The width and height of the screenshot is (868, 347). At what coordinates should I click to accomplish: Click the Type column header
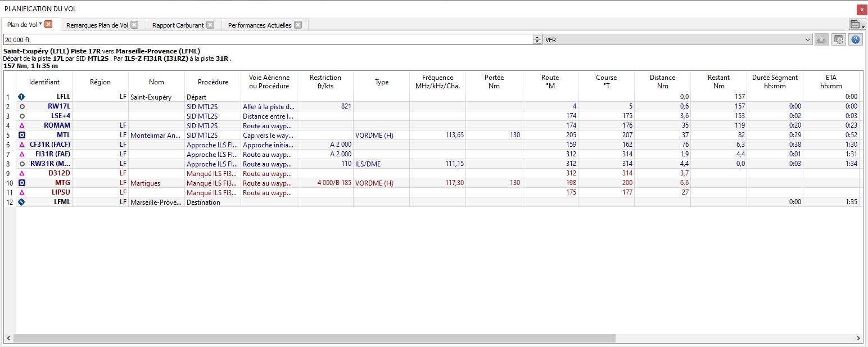pos(382,82)
